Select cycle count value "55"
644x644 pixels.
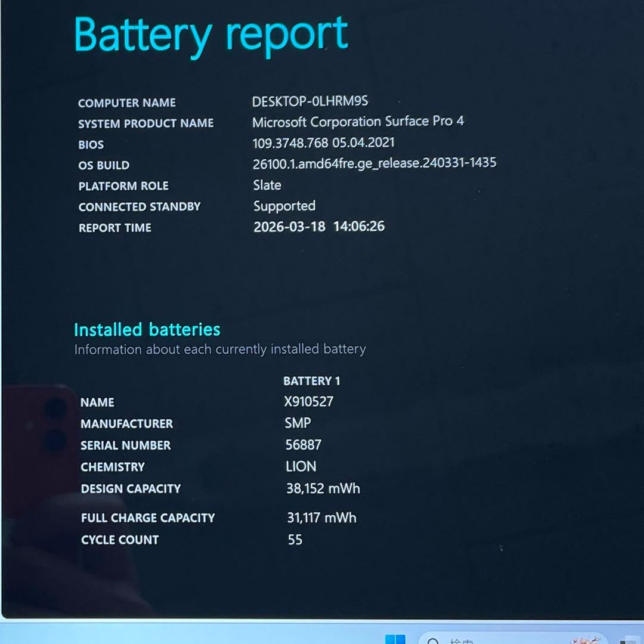click(295, 539)
